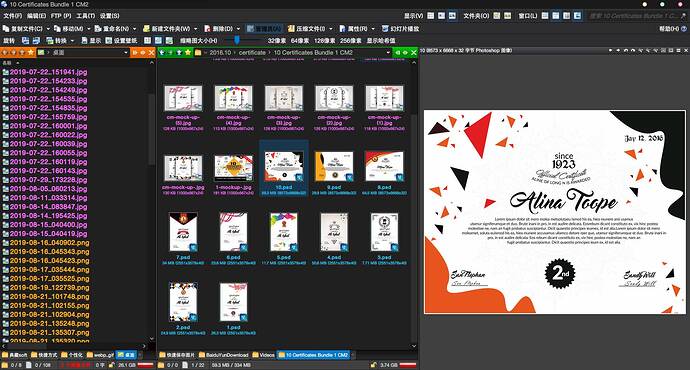
Task: Open the Edit (编辑) menu
Action: (36, 16)
